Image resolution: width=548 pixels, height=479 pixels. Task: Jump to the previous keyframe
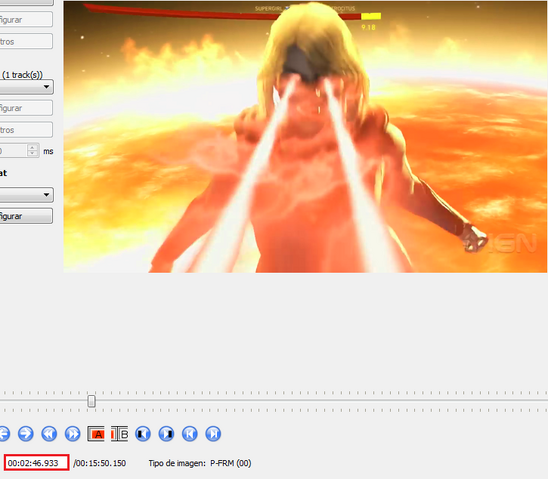49,434
